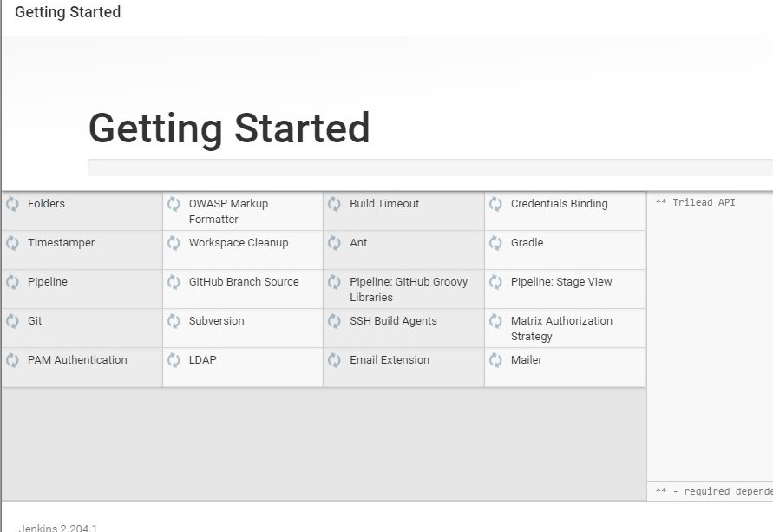The height and width of the screenshot is (532, 773).
Task: Click the spinner beside SSH Build Agents
Action: tap(334, 321)
